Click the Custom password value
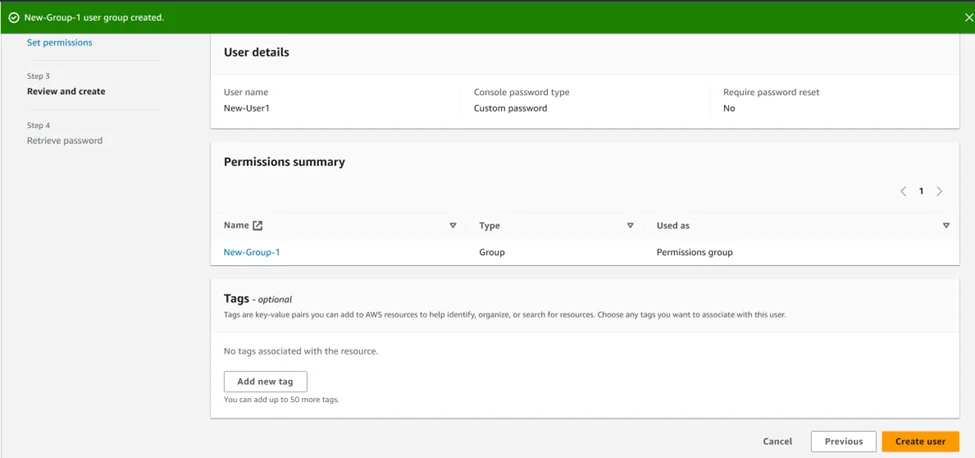The height and width of the screenshot is (458, 975). click(x=511, y=108)
